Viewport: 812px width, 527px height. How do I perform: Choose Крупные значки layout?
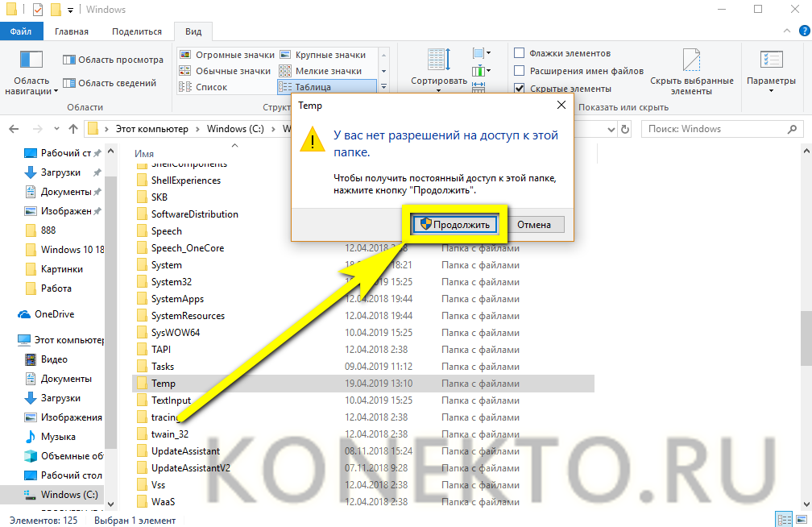[x=322, y=55]
